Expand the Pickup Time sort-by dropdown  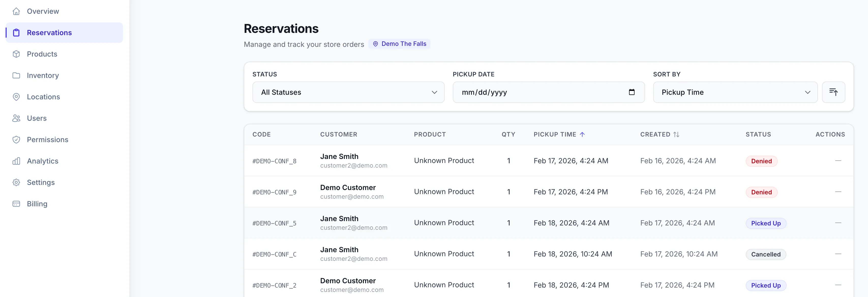click(735, 92)
